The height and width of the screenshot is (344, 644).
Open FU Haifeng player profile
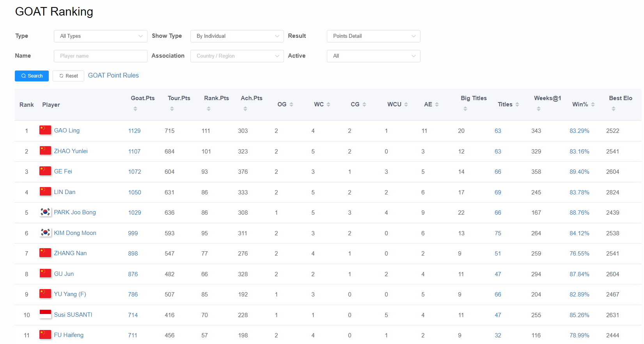(69, 335)
